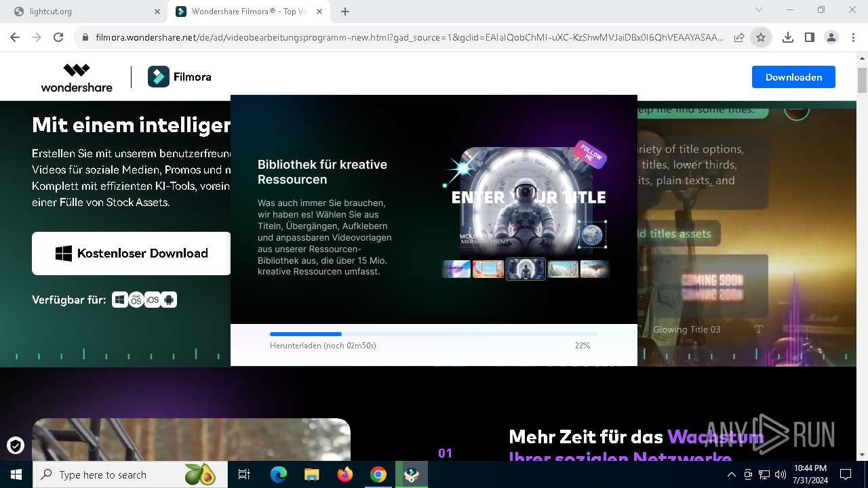Open the Filmora installer taskbar icon
The height and width of the screenshot is (488, 868).
[x=412, y=474]
